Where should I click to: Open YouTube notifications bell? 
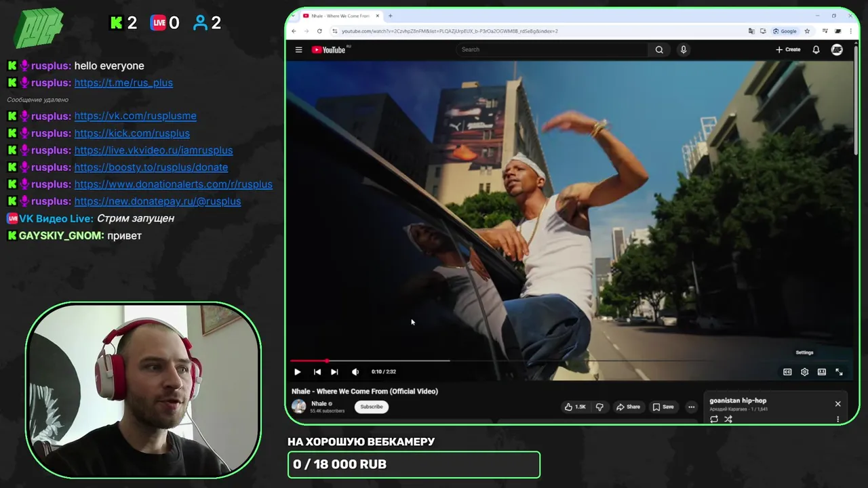click(816, 49)
